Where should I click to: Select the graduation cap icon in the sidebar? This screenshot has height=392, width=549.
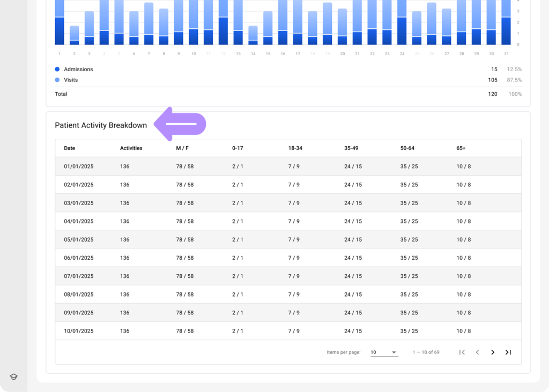click(x=13, y=376)
